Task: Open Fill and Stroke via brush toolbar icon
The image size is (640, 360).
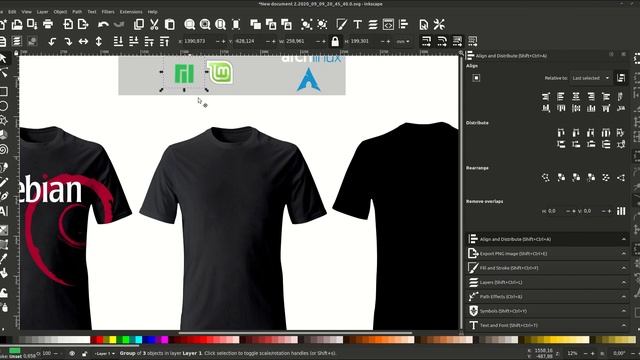Action: [342, 24]
